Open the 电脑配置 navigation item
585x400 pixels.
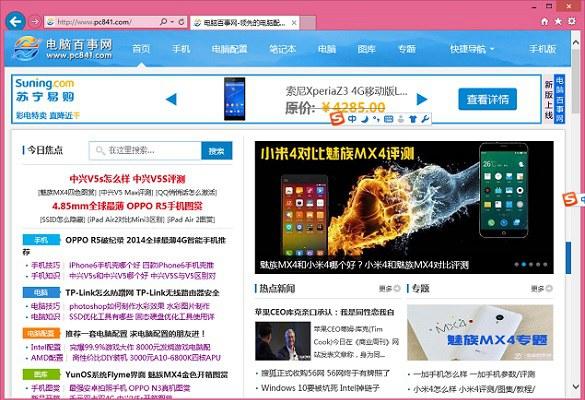pos(229,49)
